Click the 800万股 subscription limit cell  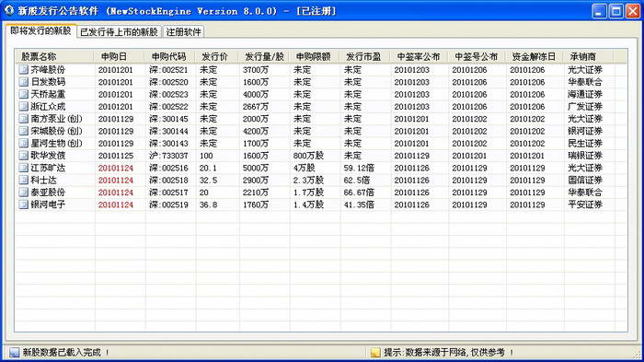click(308, 156)
